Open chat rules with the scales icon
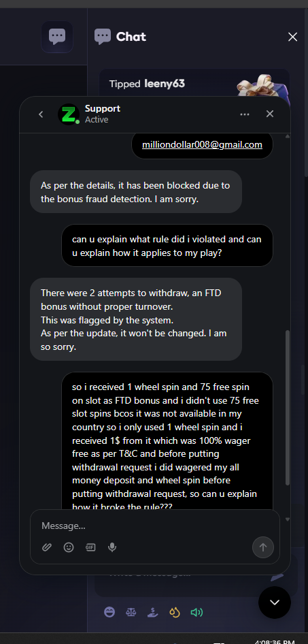Screen dimensions: 308x644 [x=131, y=613]
